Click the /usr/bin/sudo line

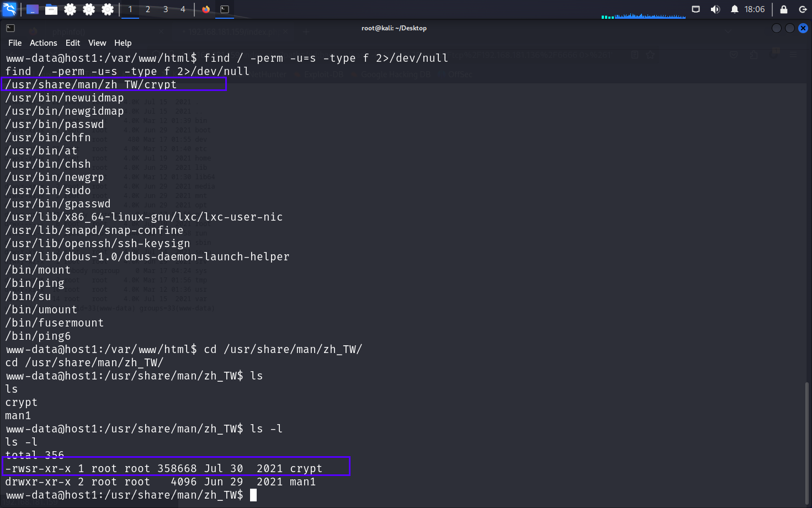click(x=48, y=190)
